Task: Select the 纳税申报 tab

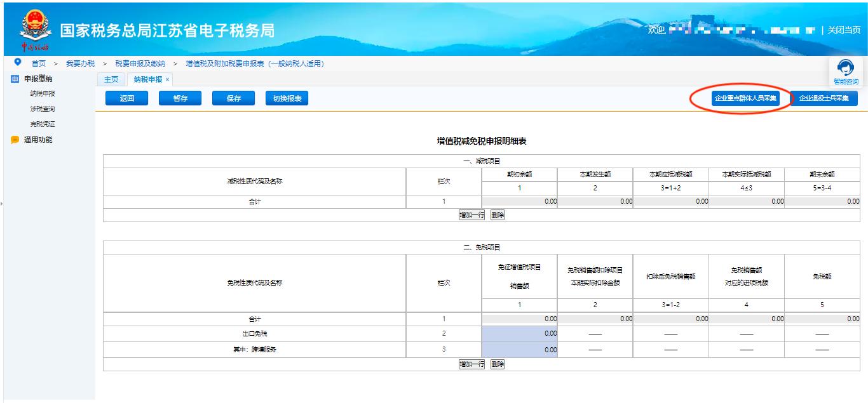Action: pos(147,79)
